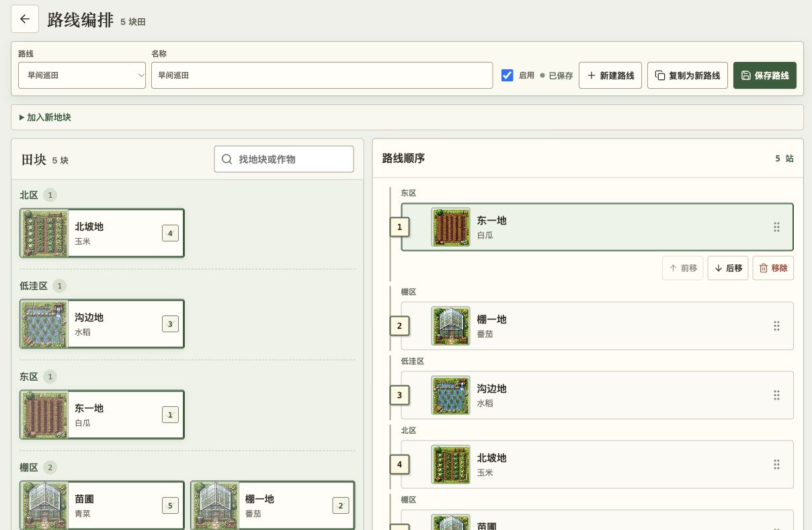This screenshot has width=812, height=530.
Task: Open the 路线 dropdown
Action: [82, 75]
